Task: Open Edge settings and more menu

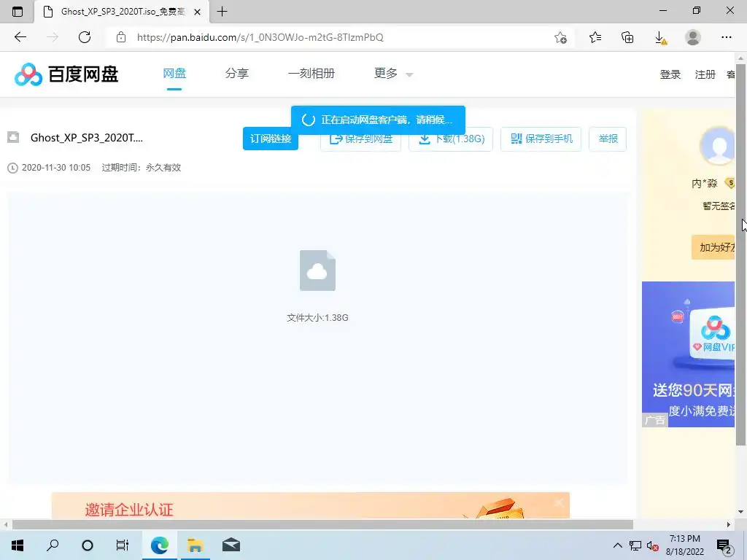Action: 726,37
